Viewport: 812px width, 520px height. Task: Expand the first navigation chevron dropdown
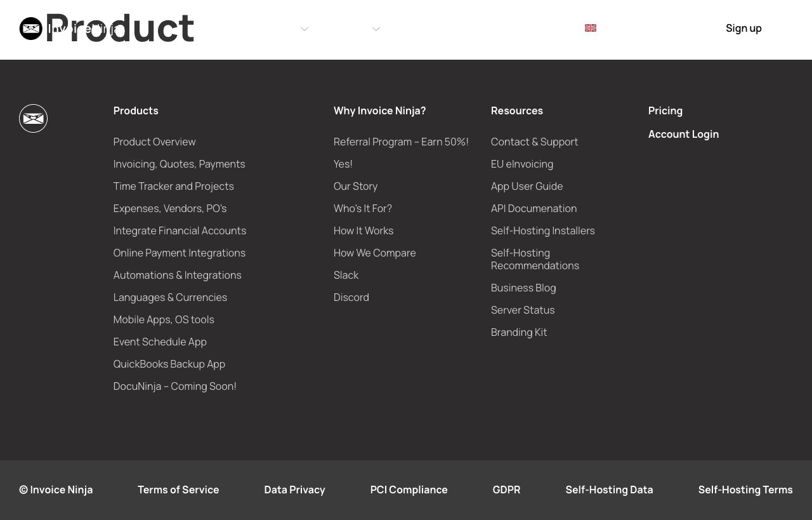click(304, 29)
